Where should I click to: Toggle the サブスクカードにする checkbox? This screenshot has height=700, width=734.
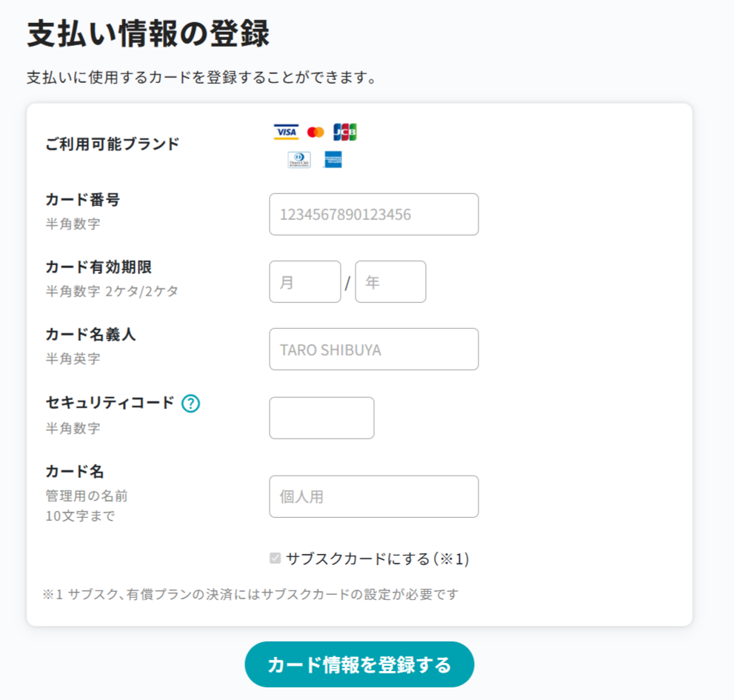pos(276,559)
